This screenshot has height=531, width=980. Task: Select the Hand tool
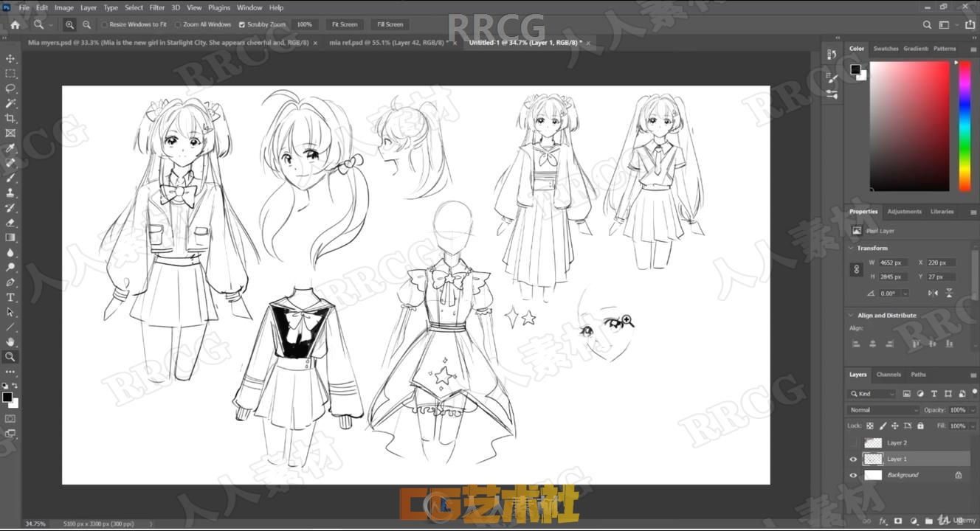(10, 341)
